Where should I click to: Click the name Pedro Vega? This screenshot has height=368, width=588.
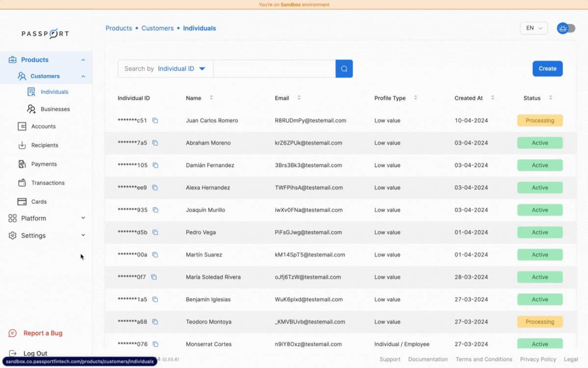tap(201, 232)
